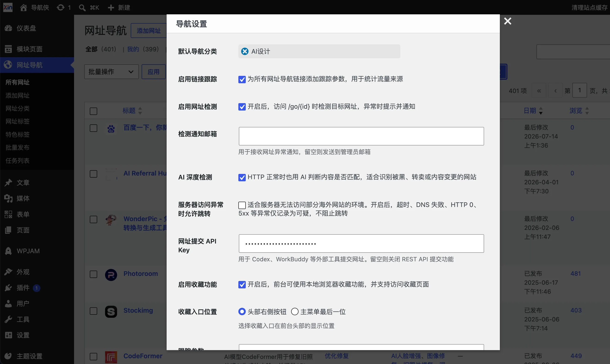Open the 插件 plugins icon
The width and height of the screenshot is (610, 364).
8,287
